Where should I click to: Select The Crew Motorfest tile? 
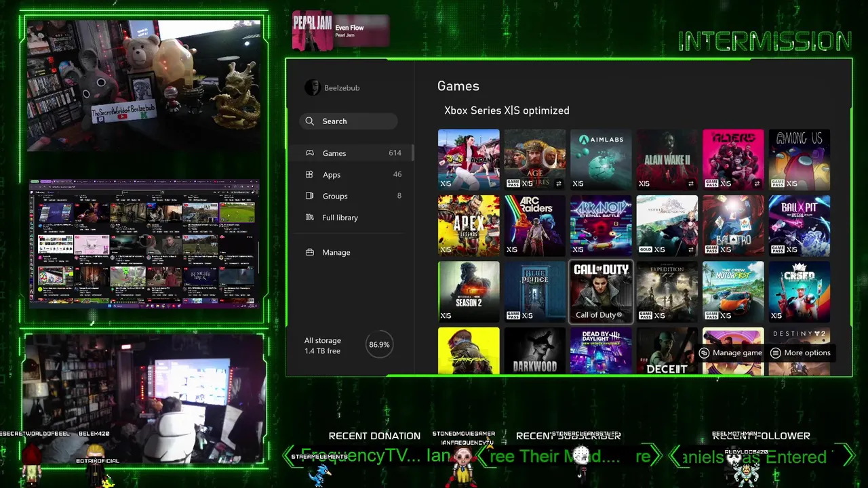coord(733,291)
